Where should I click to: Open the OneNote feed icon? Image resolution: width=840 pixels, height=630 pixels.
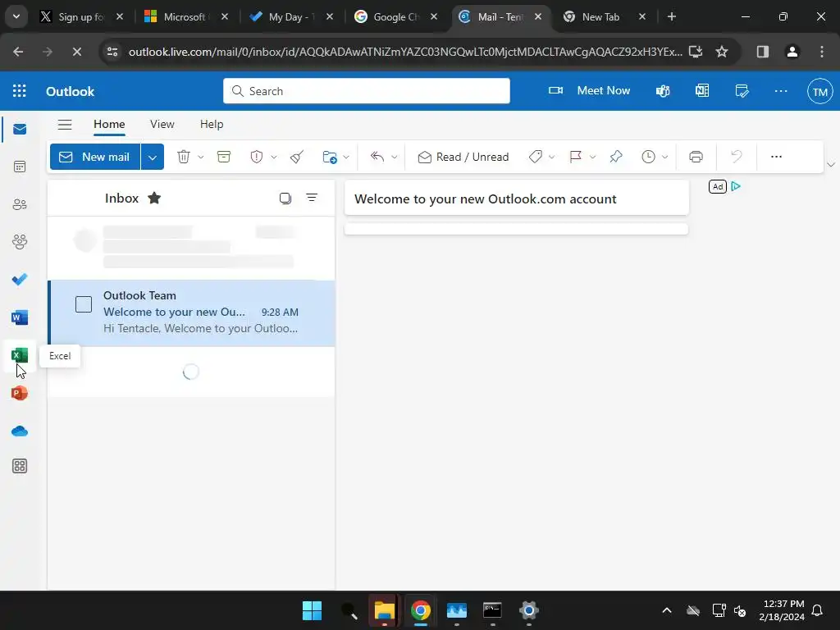pos(702,91)
